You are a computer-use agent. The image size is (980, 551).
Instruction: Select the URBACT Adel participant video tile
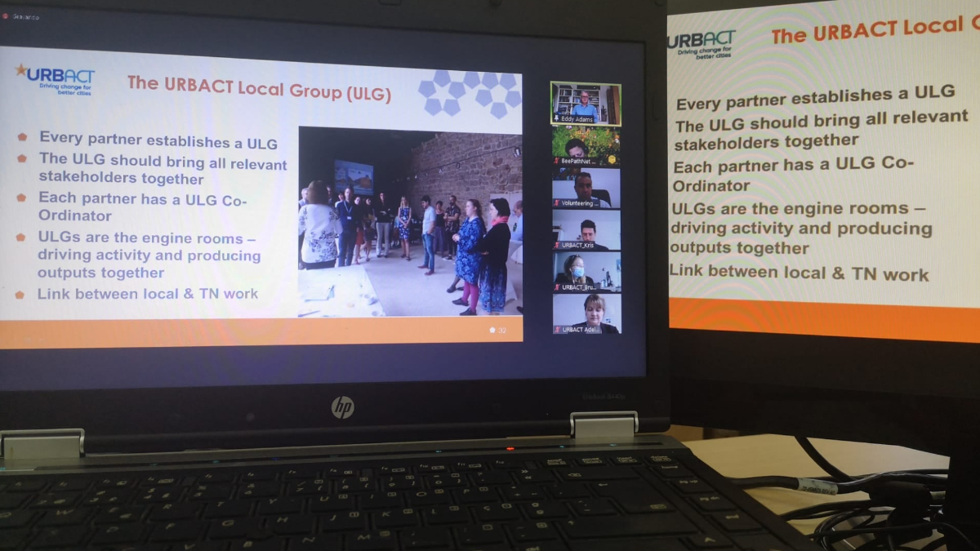click(x=586, y=313)
